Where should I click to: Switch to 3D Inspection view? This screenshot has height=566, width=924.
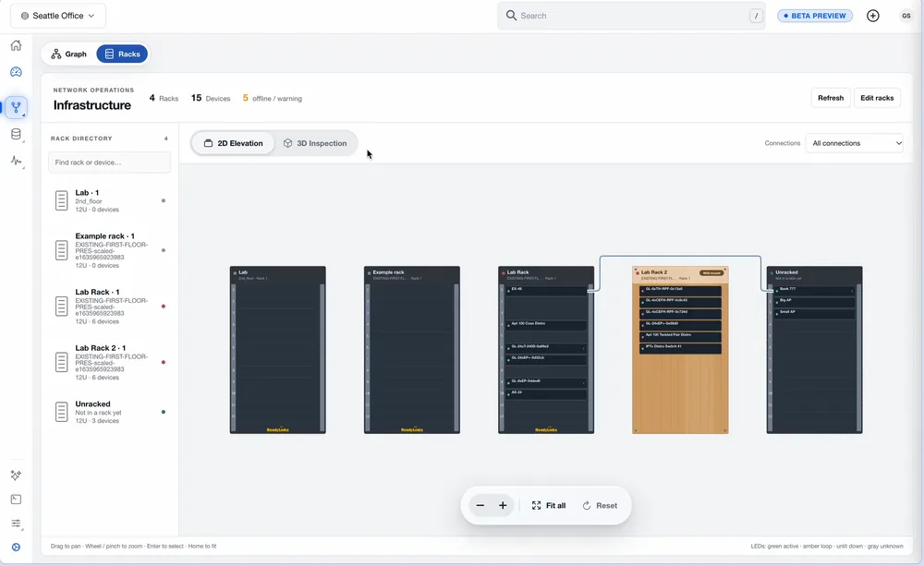[315, 143]
